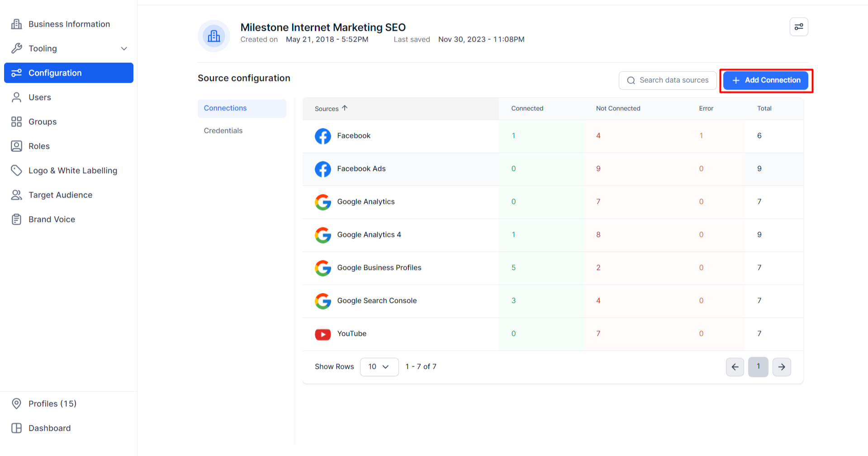The width and height of the screenshot is (868, 456).
Task: Click Not Connected value 8 for Google Analytics 4
Action: (x=598, y=235)
